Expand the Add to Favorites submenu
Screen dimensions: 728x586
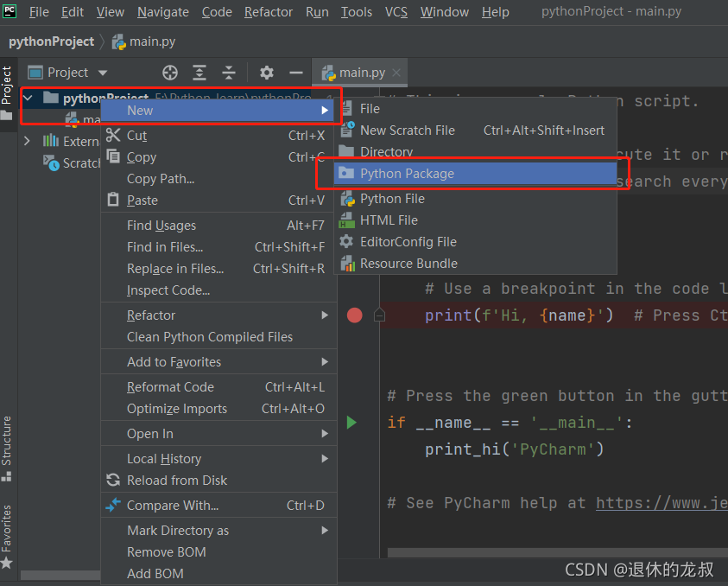pos(218,361)
